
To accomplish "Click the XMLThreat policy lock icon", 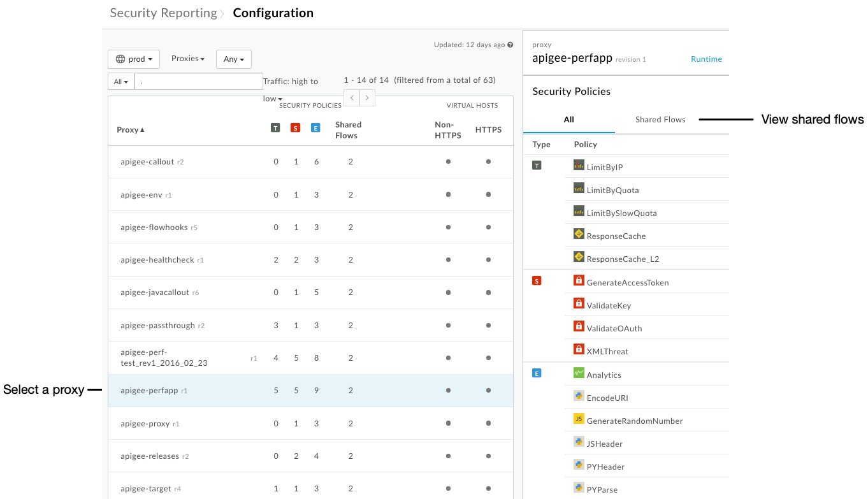I will (x=579, y=349).
